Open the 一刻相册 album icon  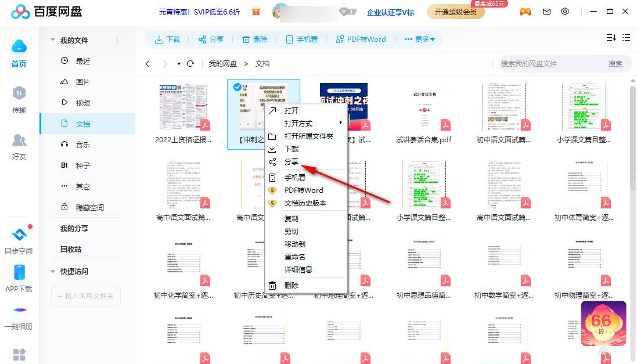[x=19, y=310]
